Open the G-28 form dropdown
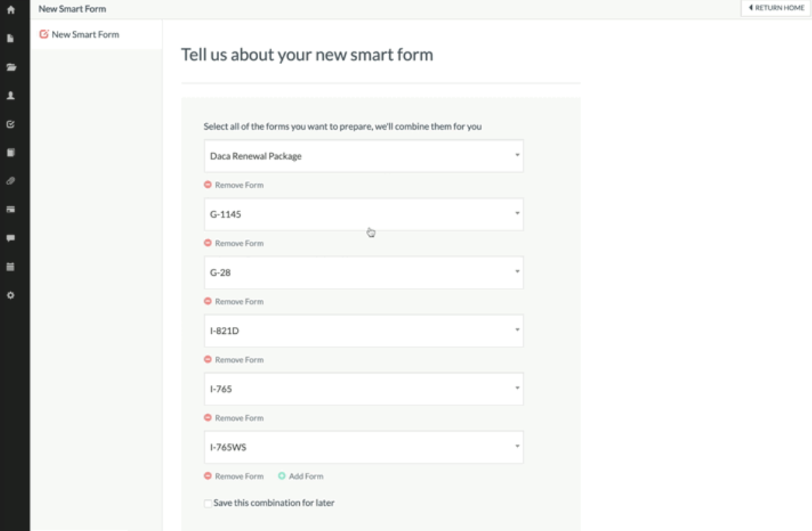Viewport: 812px width, 531px height. pyautogui.click(x=363, y=272)
